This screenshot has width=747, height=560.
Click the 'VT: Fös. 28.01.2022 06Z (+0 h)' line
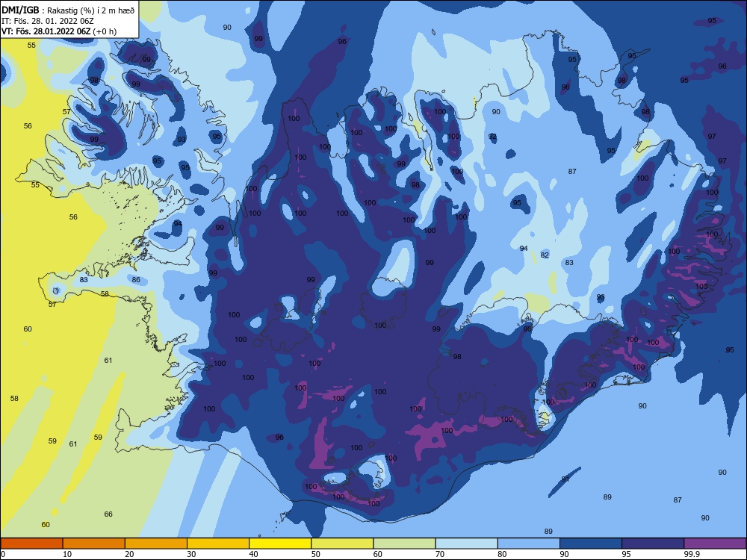coord(58,31)
